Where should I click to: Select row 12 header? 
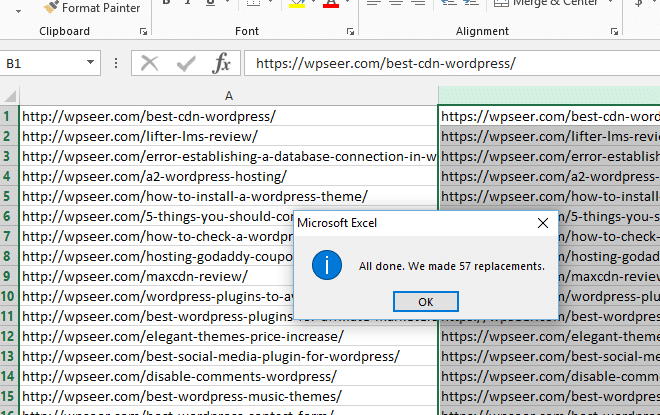pyautogui.click(x=7, y=336)
